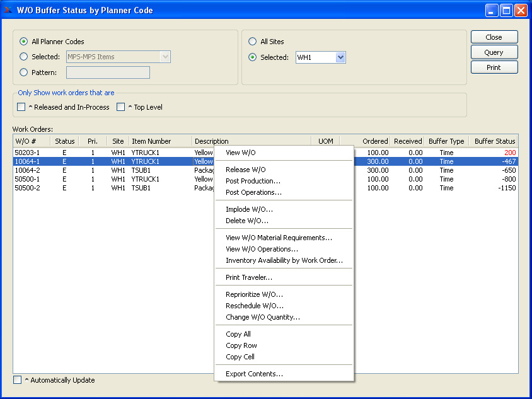Screen dimensions: 532x399
Task: Sort by the Buffer Status column header
Action: pyautogui.click(x=494, y=141)
